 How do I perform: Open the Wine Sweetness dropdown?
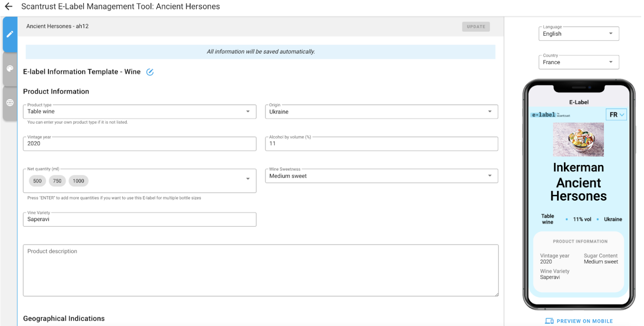click(381, 176)
